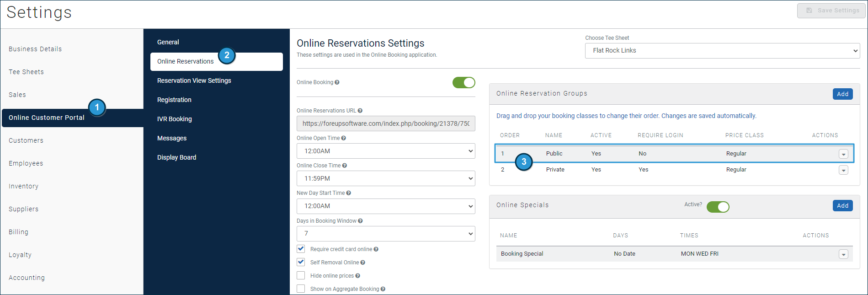Viewport: 868px width, 295px height.
Task: Uncheck Self Removal Online checkbox
Action: pos(301,262)
